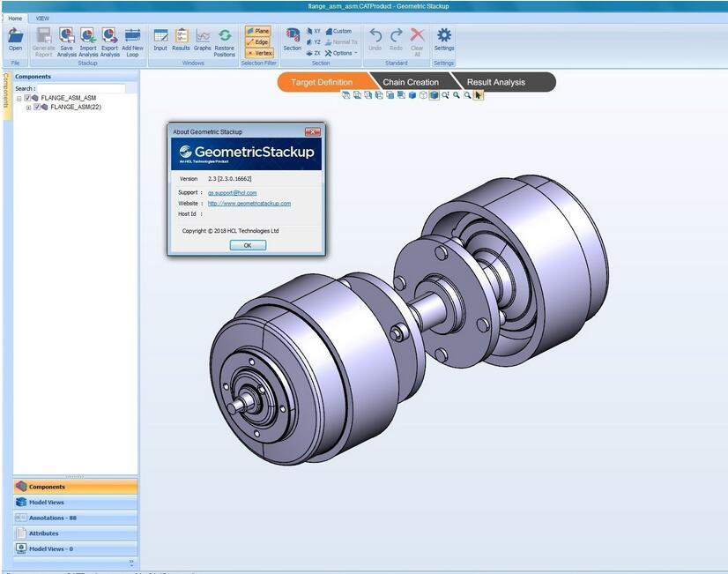This screenshot has width=728, height=574.
Task: Click OK in the About dialog
Action: click(x=248, y=245)
